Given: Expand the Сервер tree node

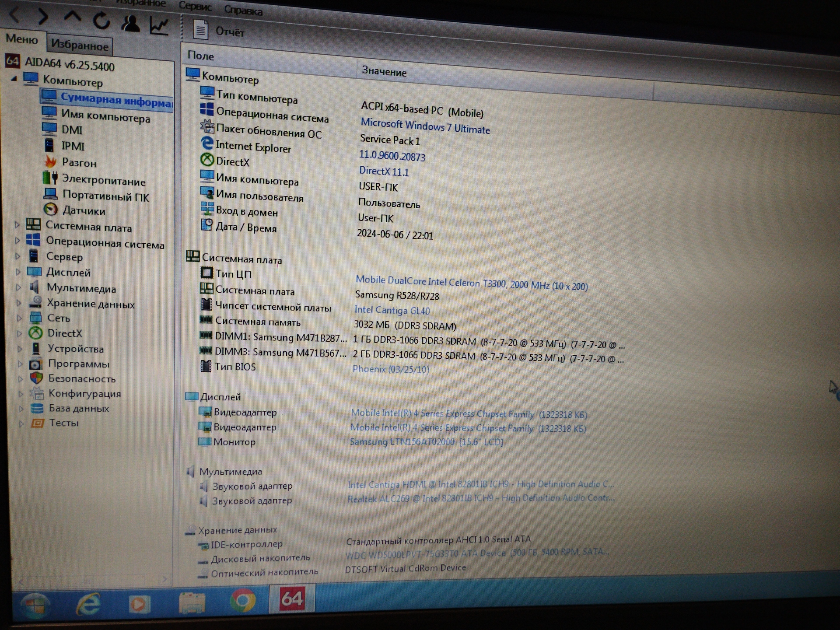Looking at the screenshot, I should click(x=18, y=256).
